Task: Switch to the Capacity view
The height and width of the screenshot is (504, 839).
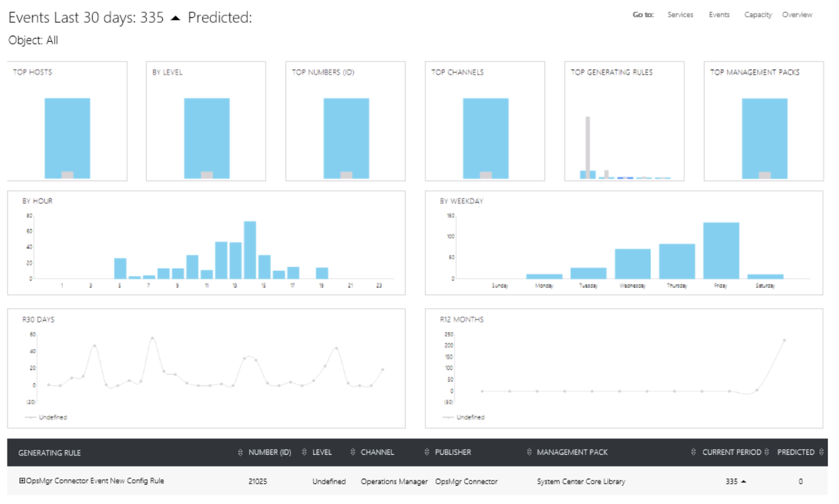Action: click(x=758, y=14)
